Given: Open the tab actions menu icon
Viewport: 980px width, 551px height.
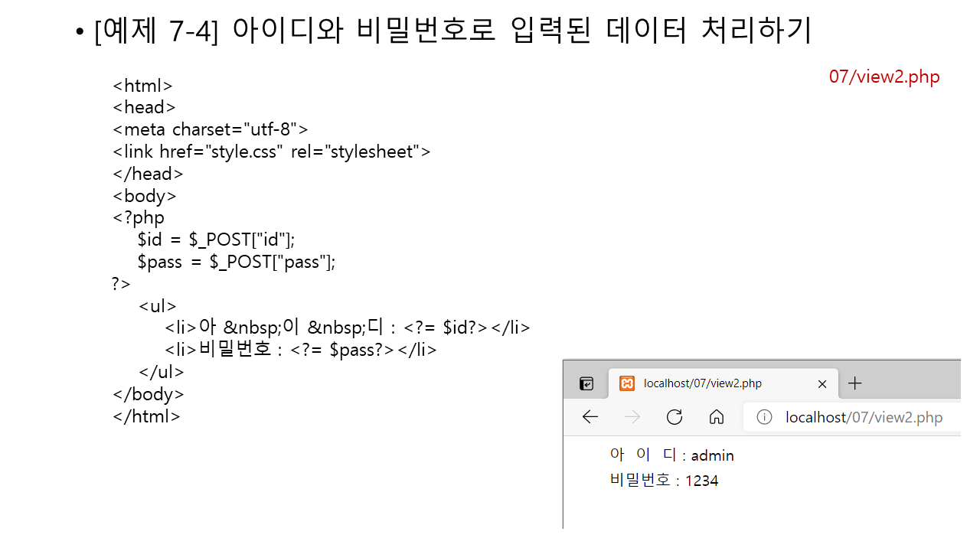Looking at the screenshot, I should click(586, 383).
